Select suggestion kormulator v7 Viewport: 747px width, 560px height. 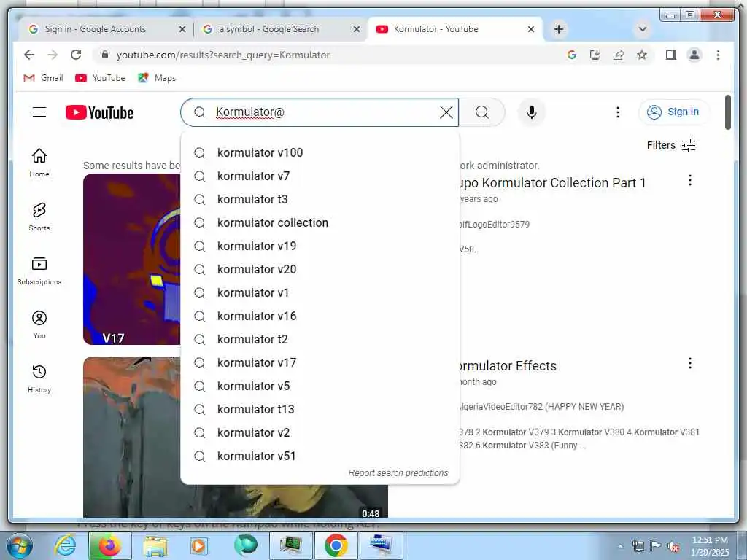coord(320,176)
